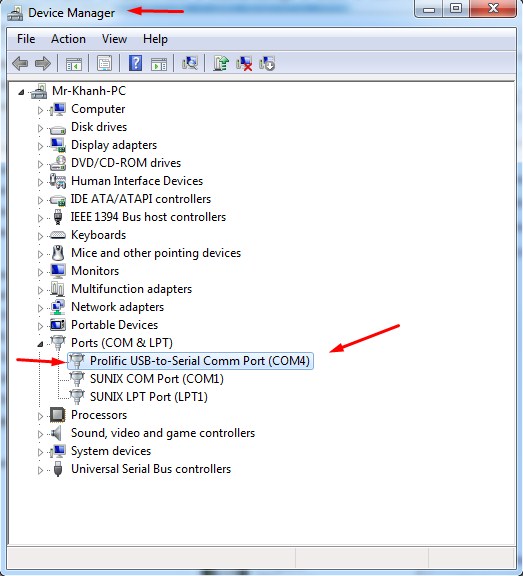Expand the Display adapters category

[40, 146]
